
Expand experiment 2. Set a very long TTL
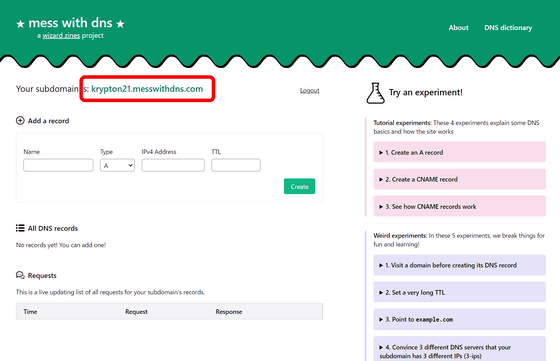[459, 292]
